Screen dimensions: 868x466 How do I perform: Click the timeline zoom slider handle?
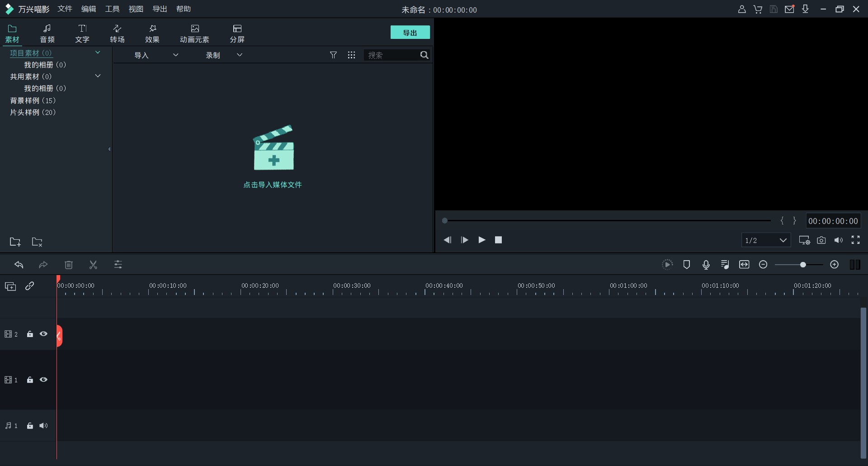point(803,265)
